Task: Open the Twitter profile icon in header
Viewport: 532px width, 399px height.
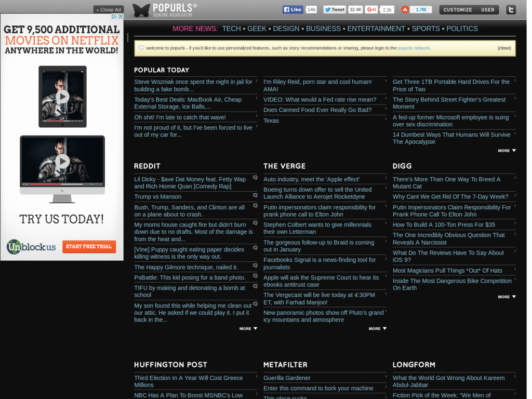Action: click(x=511, y=9)
